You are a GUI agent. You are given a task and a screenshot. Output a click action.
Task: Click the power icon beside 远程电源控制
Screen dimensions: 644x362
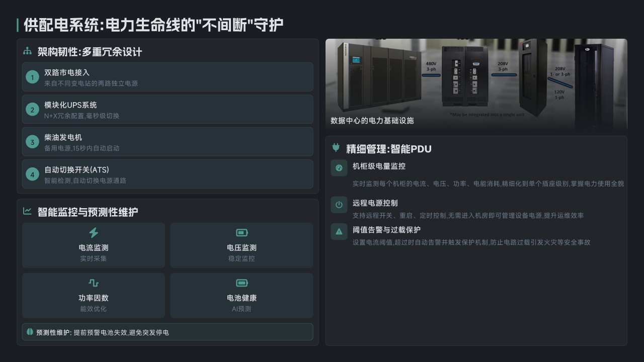(339, 205)
